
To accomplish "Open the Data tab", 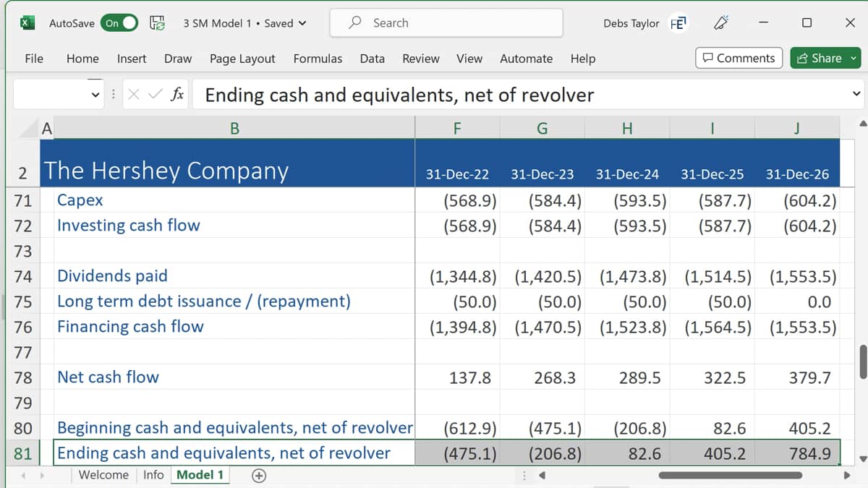I will 372,59.
